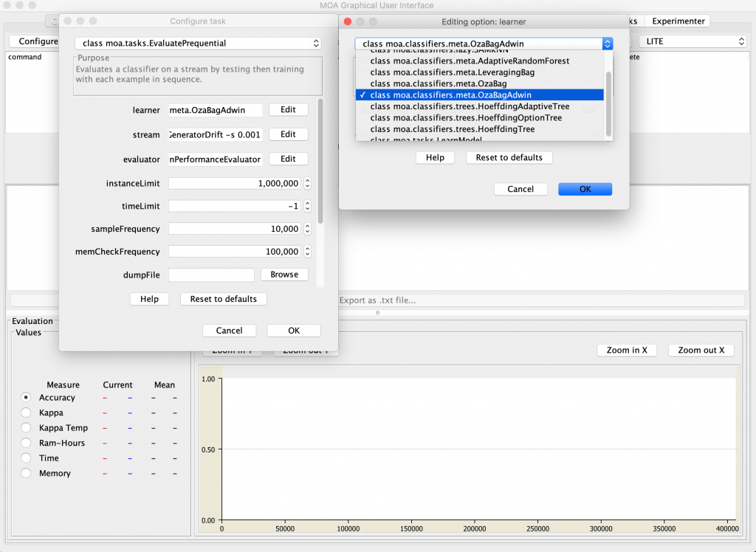Click Edit button beside evaluator
This screenshot has width=756, height=552.
[x=288, y=159]
